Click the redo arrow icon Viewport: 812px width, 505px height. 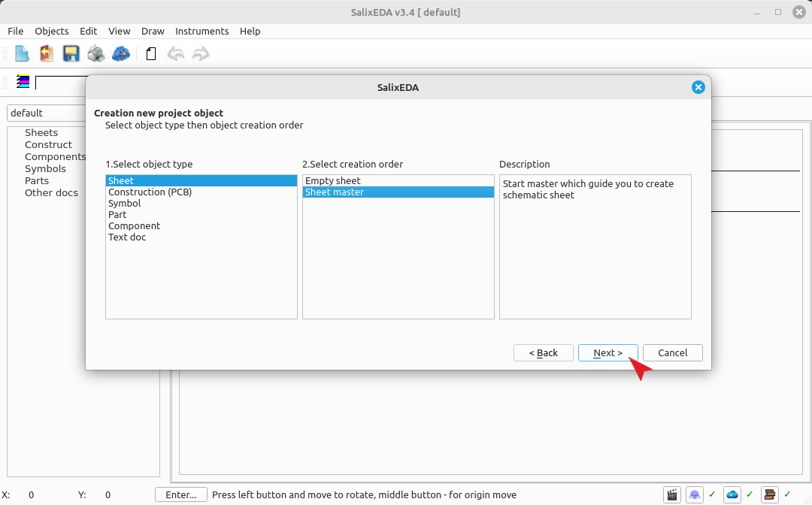coord(201,54)
